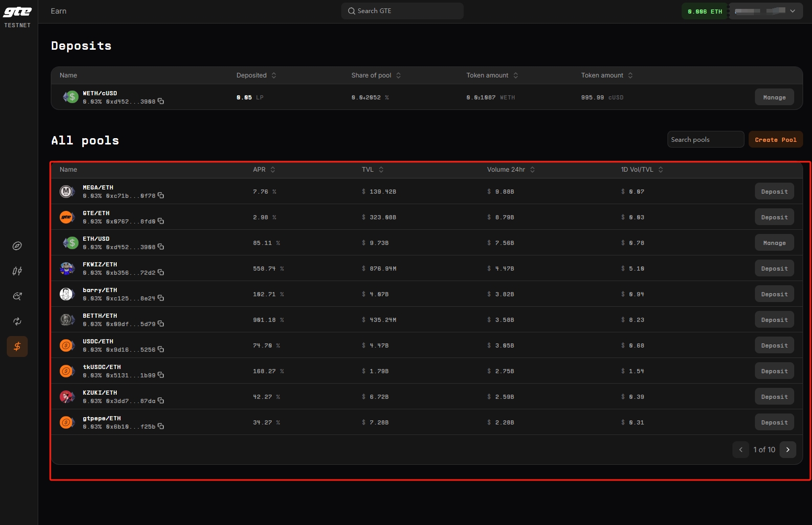Manage the WETH/cUSD deposit
Viewport: 812px width, 525px height.
(774, 97)
